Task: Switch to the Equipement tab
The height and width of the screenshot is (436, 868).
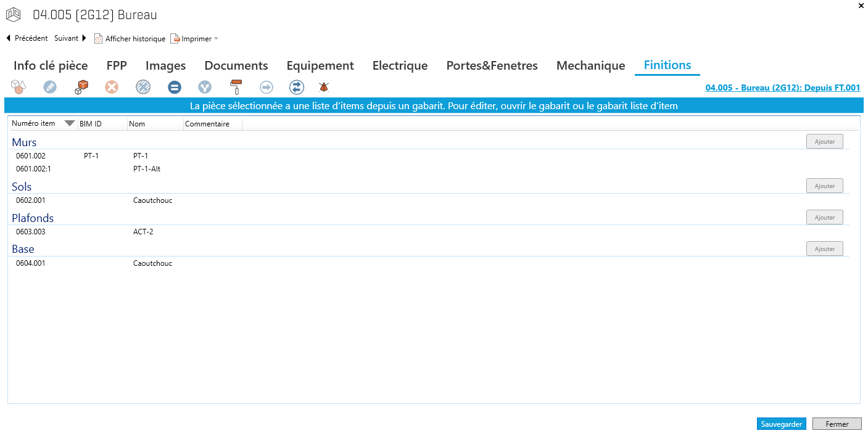Action: [x=320, y=65]
